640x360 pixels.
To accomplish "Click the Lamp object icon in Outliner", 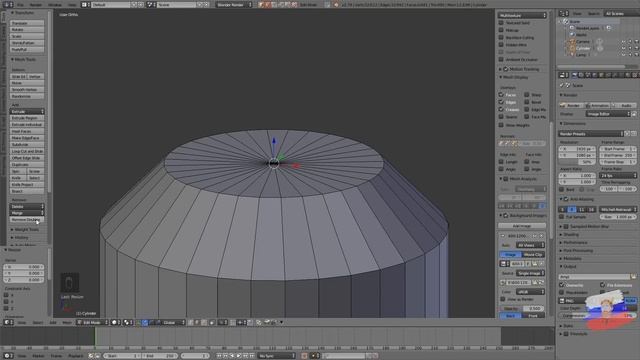I will pyautogui.click(x=572, y=55).
